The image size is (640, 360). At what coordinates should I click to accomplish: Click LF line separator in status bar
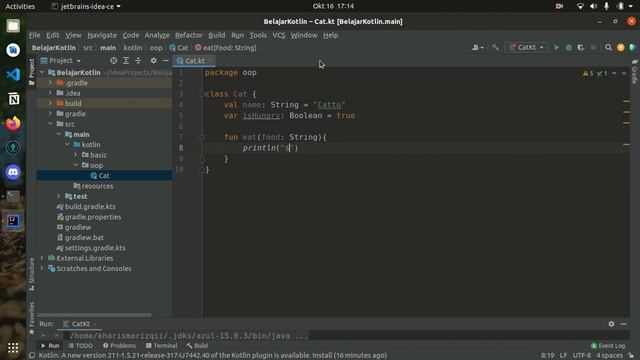pos(563,356)
